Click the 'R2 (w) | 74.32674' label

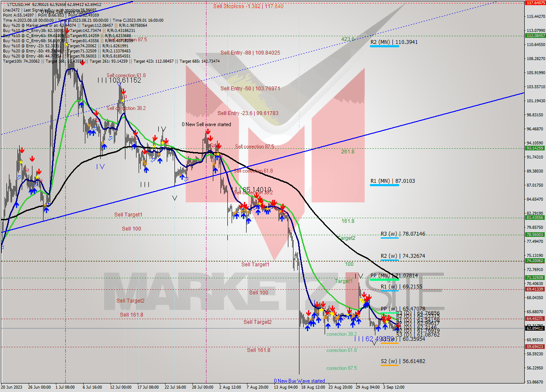pyautogui.click(x=403, y=256)
